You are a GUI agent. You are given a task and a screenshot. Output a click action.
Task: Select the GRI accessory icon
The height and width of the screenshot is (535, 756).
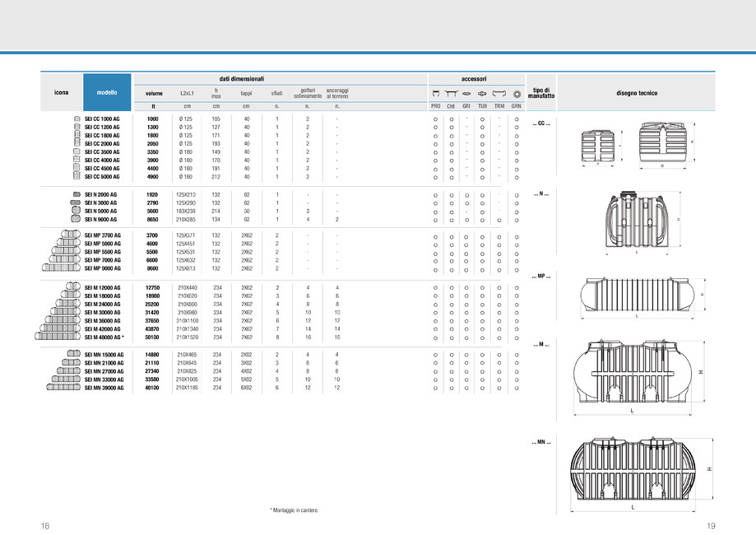[466, 93]
